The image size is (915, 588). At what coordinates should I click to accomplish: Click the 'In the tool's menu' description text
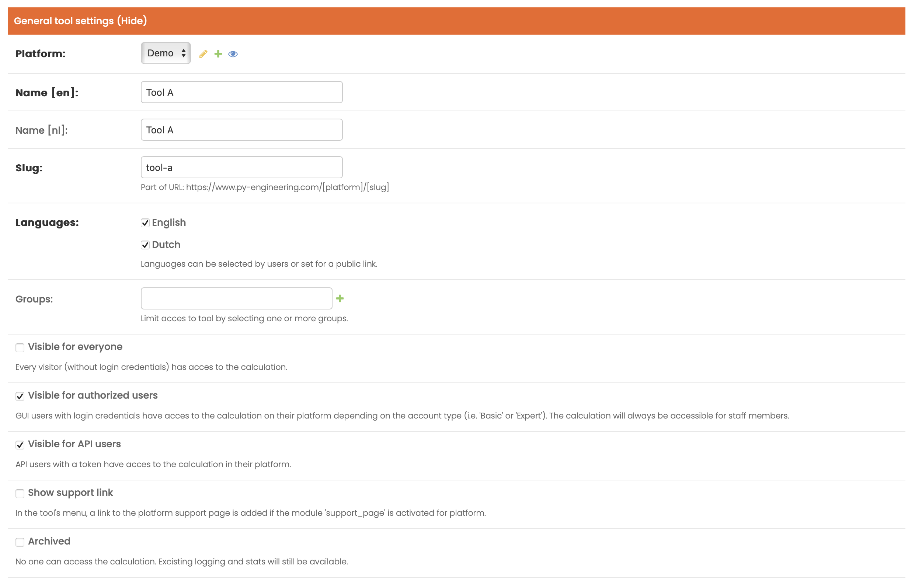pyautogui.click(x=251, y=513)
